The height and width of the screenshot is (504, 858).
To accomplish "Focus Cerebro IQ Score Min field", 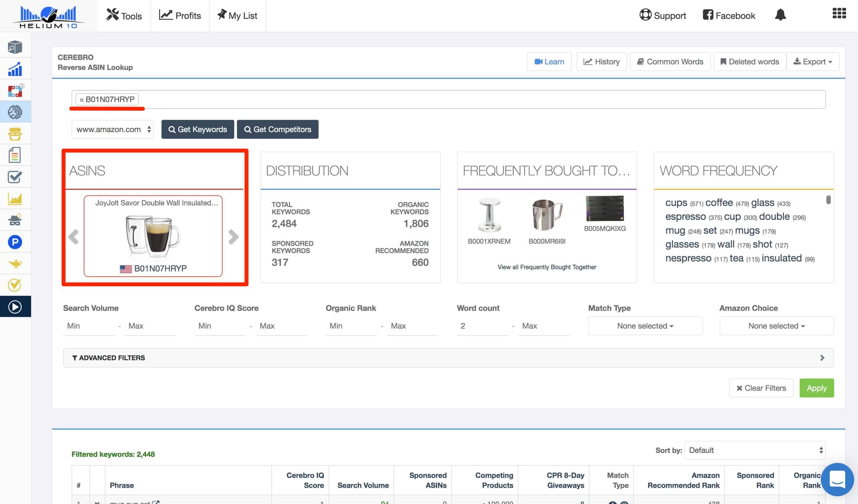I will [220, 326].
